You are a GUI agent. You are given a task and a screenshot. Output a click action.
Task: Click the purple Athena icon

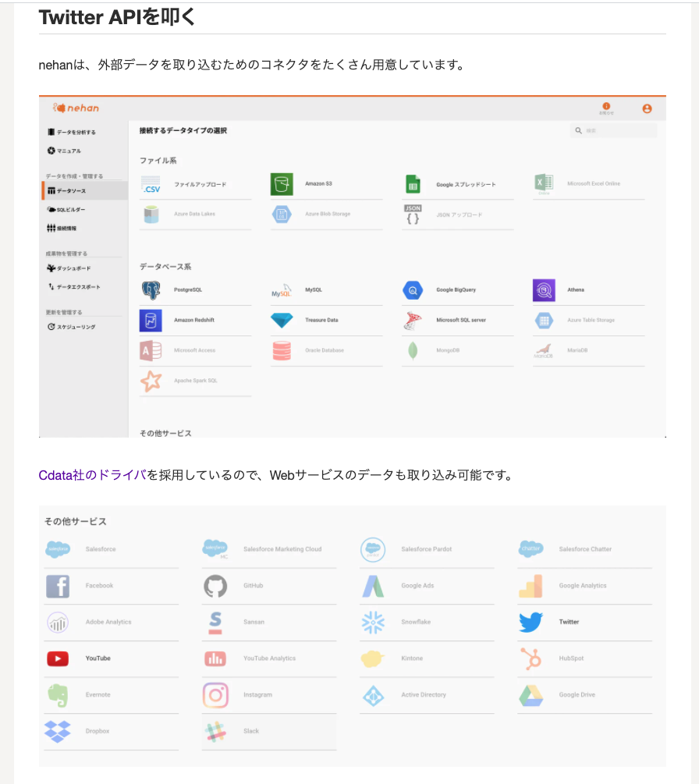(544, 290)
